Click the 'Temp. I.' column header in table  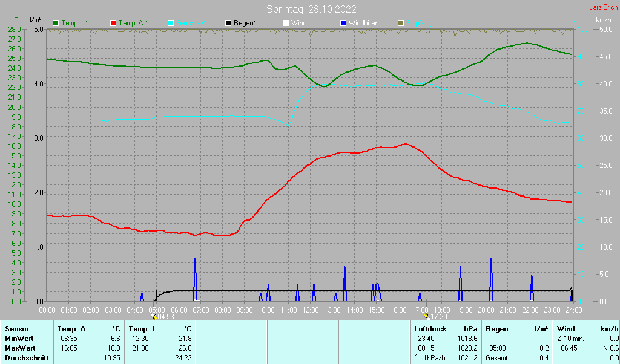(x=143, y=329)
